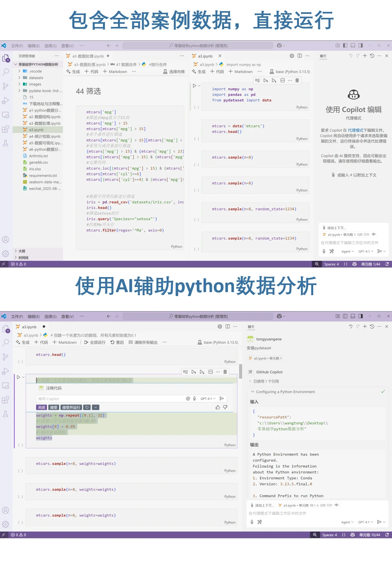Screen dimensions: 392x570
Task: Toggle panel layout icon in bottom window
Action: 353,316
